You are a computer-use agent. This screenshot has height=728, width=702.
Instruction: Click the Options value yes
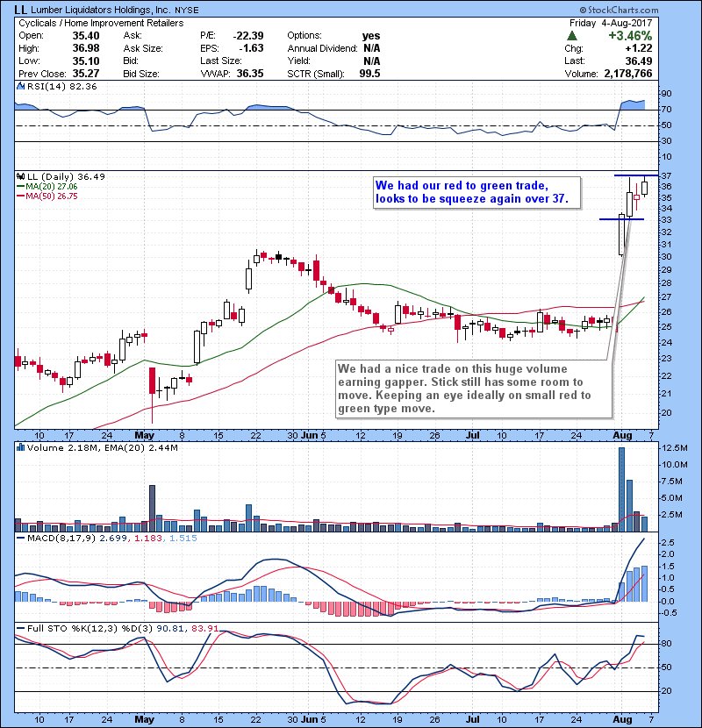tap(371, 36)
